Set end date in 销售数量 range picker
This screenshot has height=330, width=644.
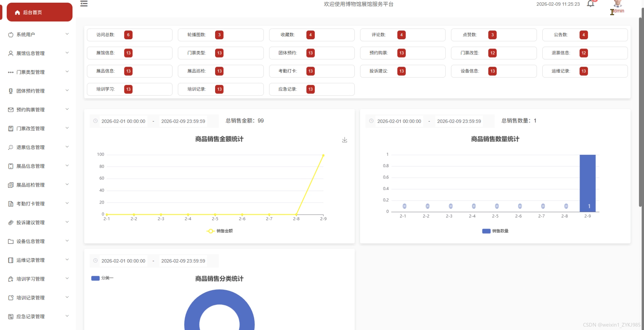459,121
